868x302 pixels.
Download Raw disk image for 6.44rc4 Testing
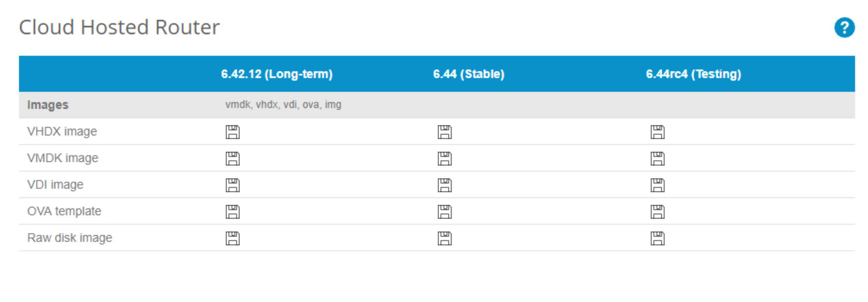tap(658, 238)
